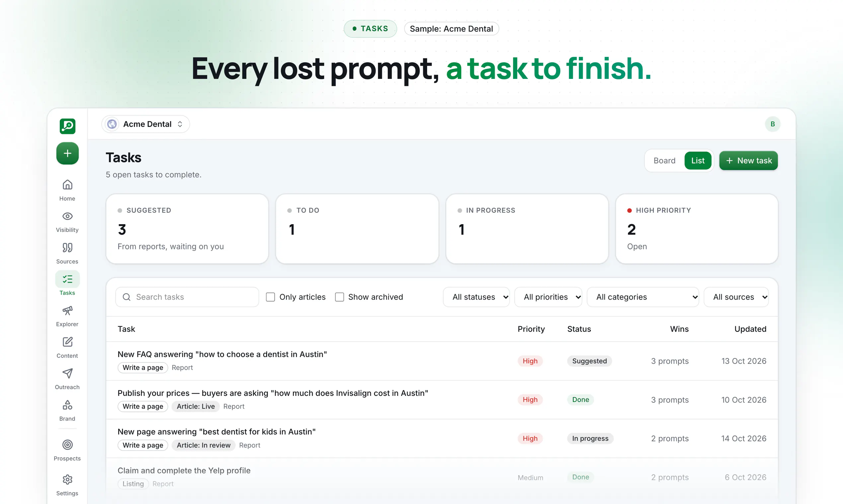Go to Sources in sidebar
Screen dimensions: 843x504
tap(67, 253)
